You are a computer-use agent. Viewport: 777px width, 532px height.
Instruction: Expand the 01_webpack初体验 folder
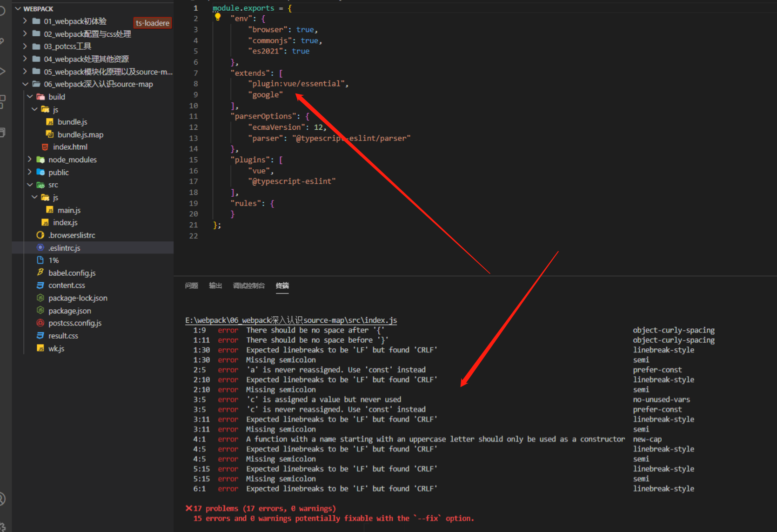25,21
